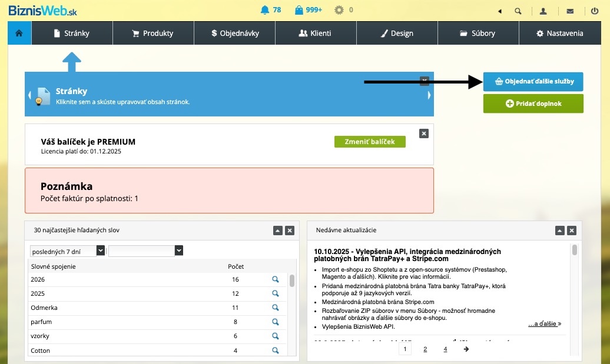Collapse the 30 najčastejšie hľadaných slov panel

(278, 231)
